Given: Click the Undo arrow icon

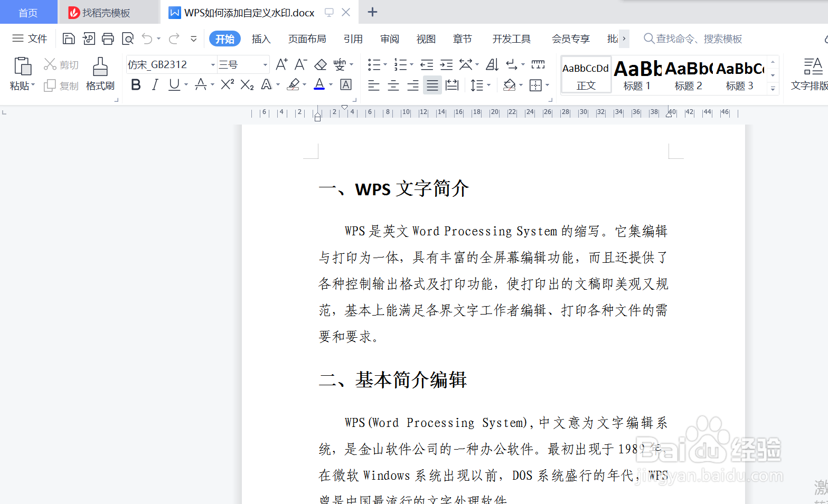Looking at the screenshot, I should (x=147, y=39).
